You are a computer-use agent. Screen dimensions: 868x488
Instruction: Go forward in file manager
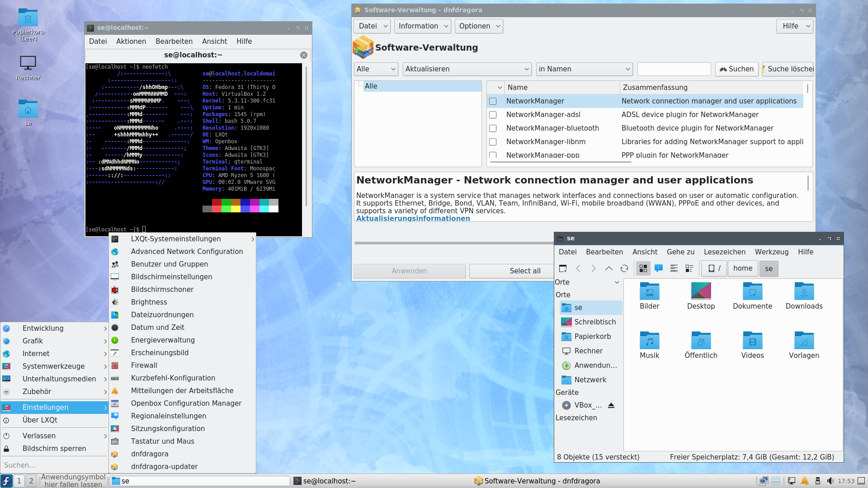point(594,268)
